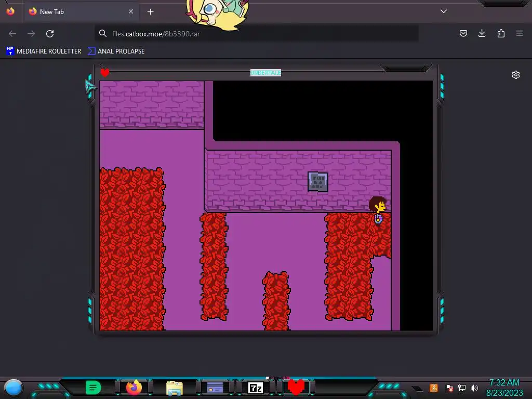Open a new tab with plus button
The height and width of the screenshot is (399, 532).
(x=150, y=12)
